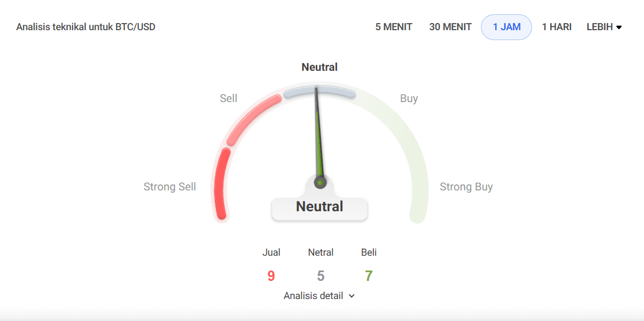Click the needle pivot circle on the gauge
This screenshot has width=644, height=321.
click(320, 181)
